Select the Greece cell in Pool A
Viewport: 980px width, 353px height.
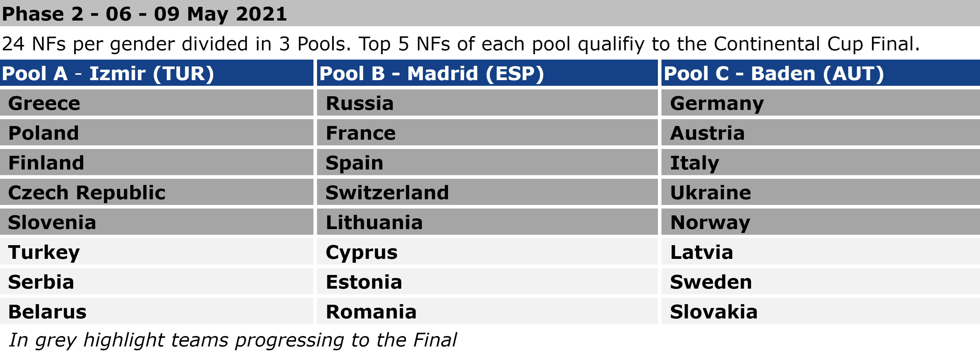pos(156,102)
